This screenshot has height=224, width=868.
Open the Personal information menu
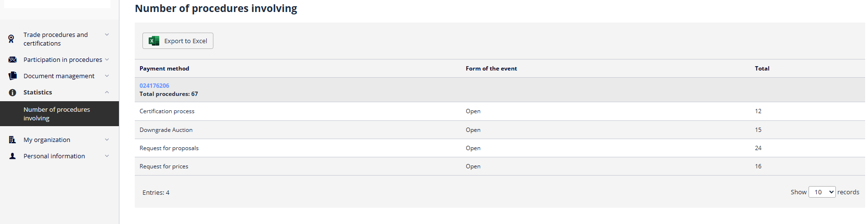pyautogui.click(x=54, y=156)
